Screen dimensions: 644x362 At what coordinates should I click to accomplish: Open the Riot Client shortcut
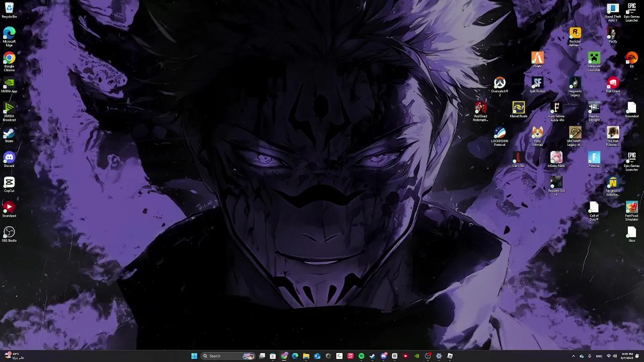[x=613, y=85]
